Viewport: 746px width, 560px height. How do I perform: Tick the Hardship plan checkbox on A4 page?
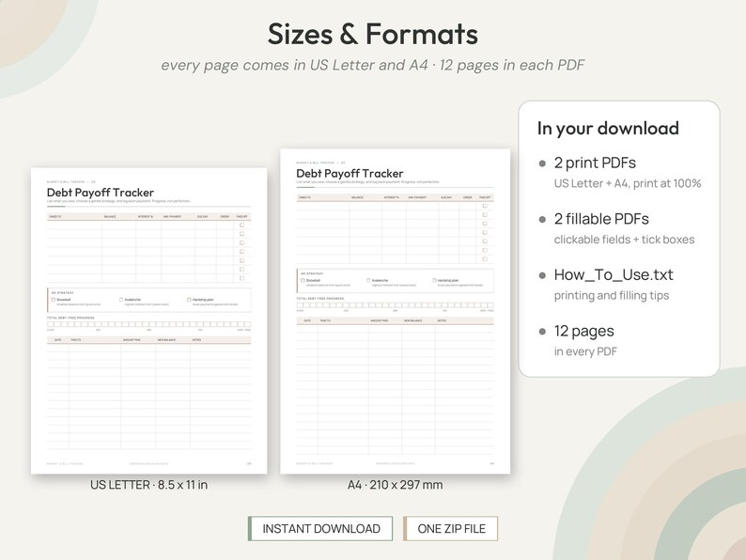434,280
